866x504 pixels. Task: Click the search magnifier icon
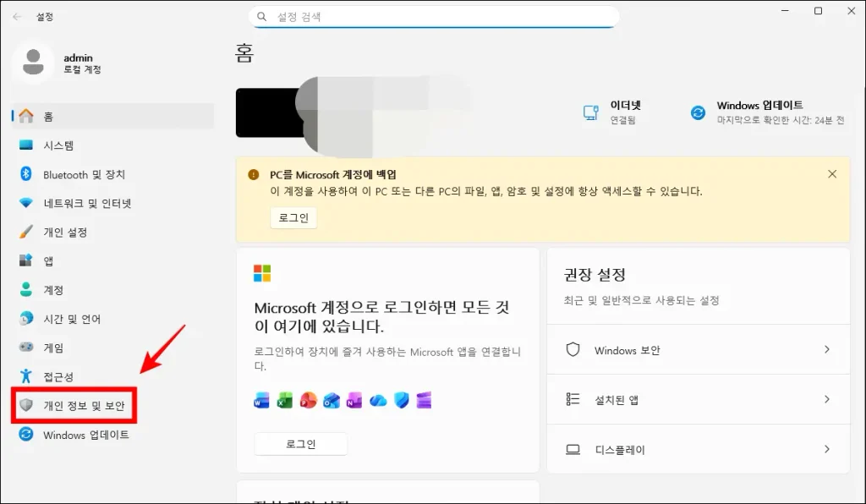(262, 17)
